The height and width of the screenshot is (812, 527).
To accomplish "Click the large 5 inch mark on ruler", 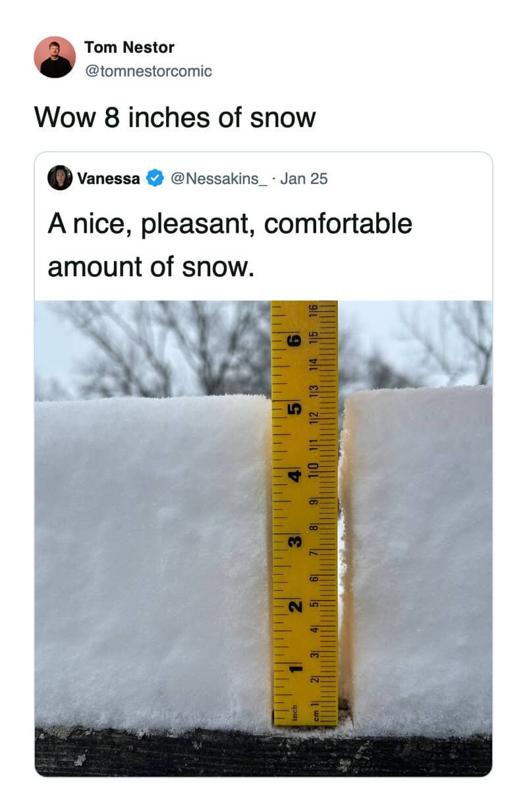I will 295,409.
